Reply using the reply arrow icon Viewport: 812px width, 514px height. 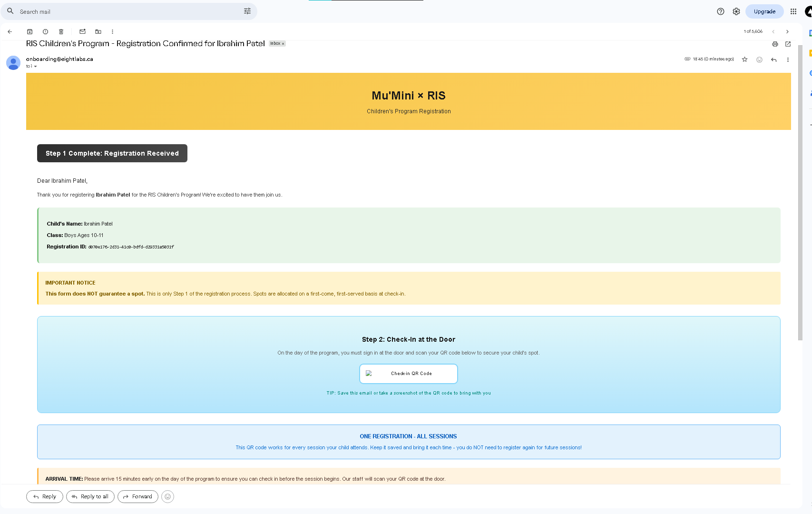pyautogui.click(x=773, y=59)
